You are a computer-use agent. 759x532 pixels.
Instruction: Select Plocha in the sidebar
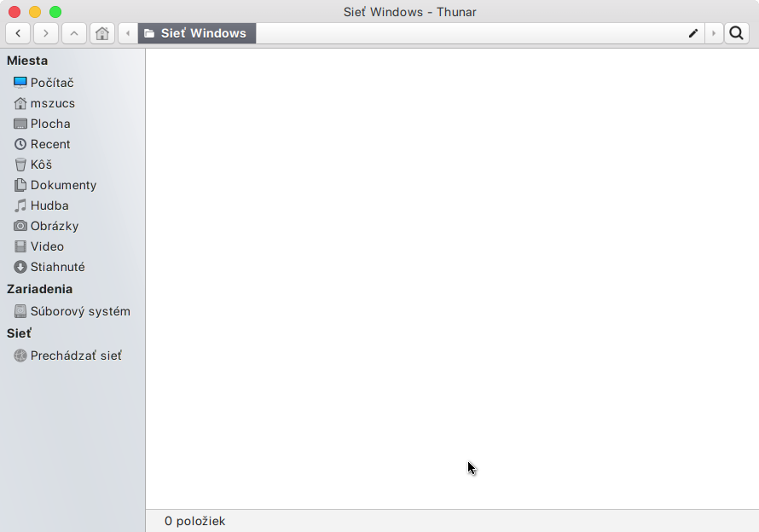tap(50, 124)
